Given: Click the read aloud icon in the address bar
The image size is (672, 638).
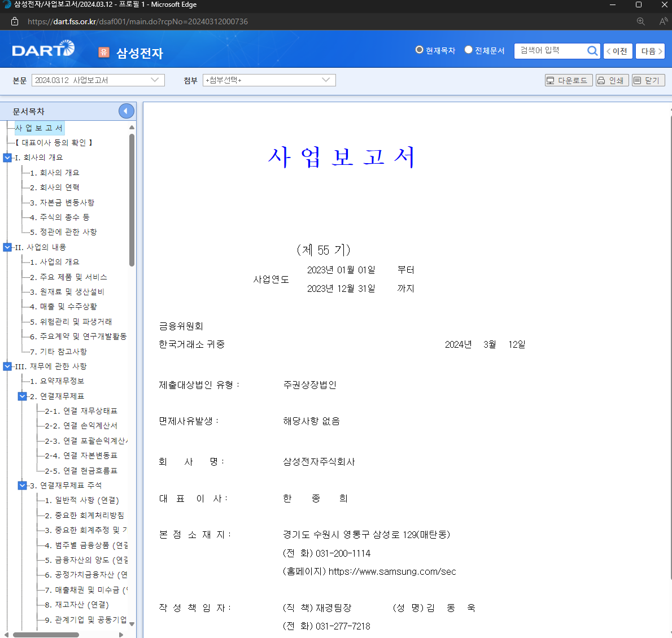Looking at the screenshot, I should pyautogui.click(x=664, y=21).
